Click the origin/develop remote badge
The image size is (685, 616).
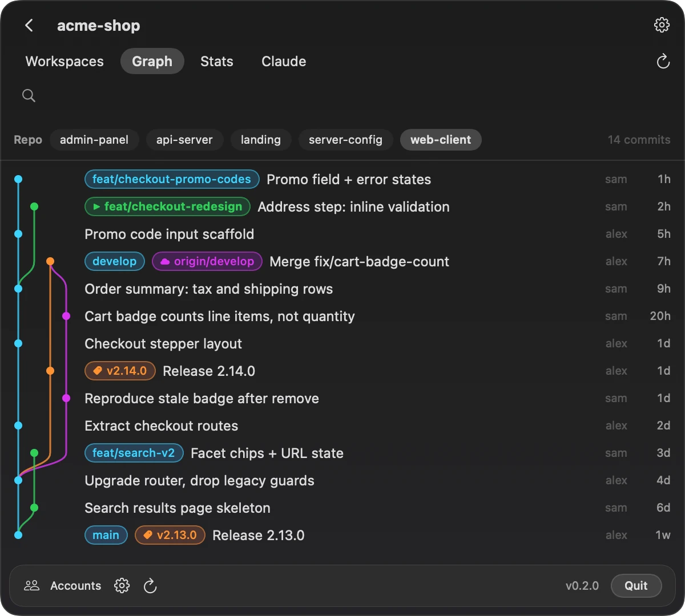pyautogui.click(x=207, y=261)
